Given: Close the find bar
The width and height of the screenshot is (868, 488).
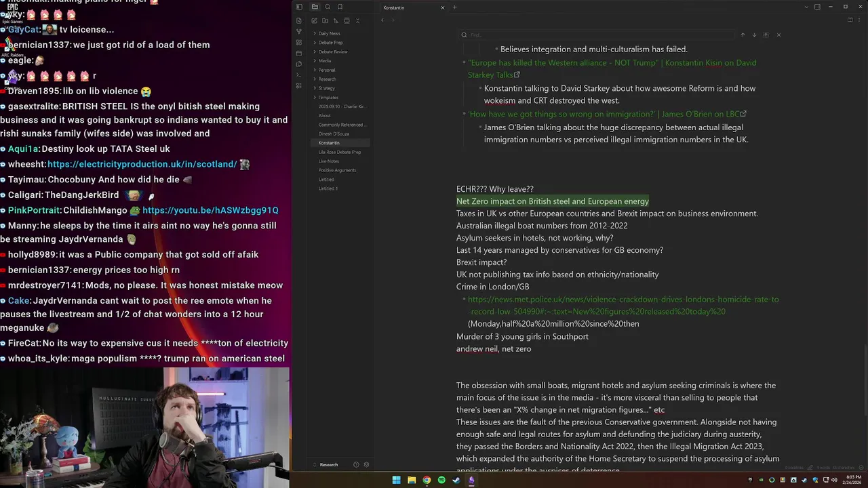Looking at the screenshot, I should point(778,35).
